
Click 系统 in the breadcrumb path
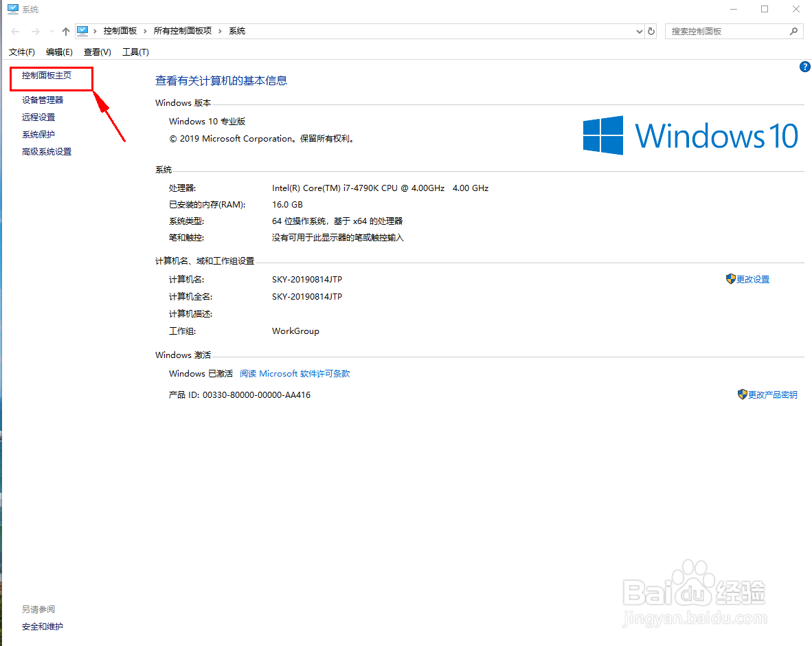point(237,31)
